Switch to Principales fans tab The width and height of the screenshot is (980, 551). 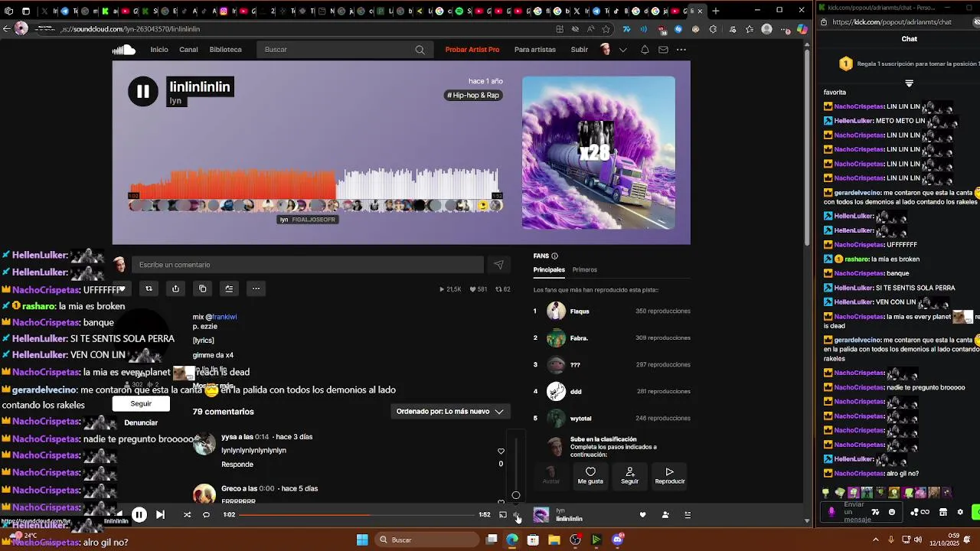549,270
